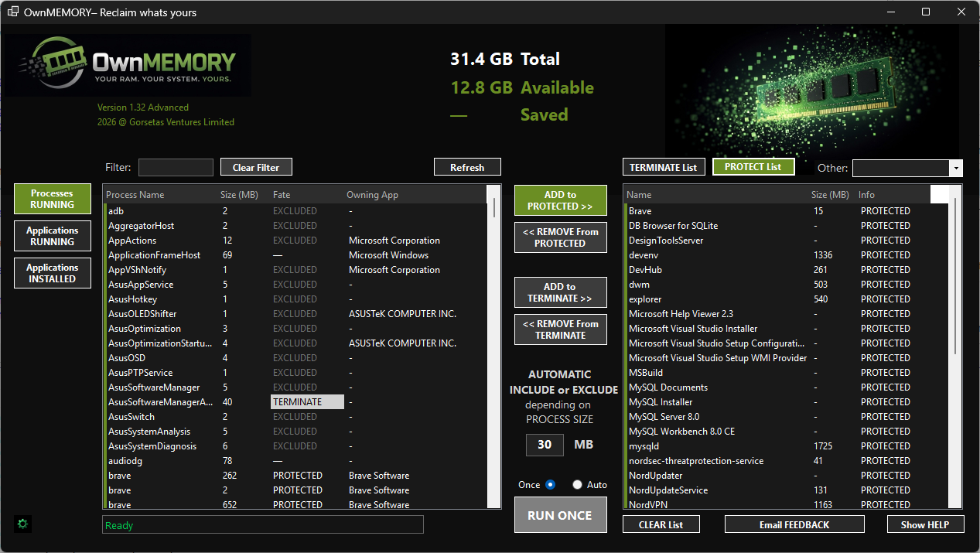980x553 pixels.
Task: Click the Ready status bar text
Action: tap(119, 525)
